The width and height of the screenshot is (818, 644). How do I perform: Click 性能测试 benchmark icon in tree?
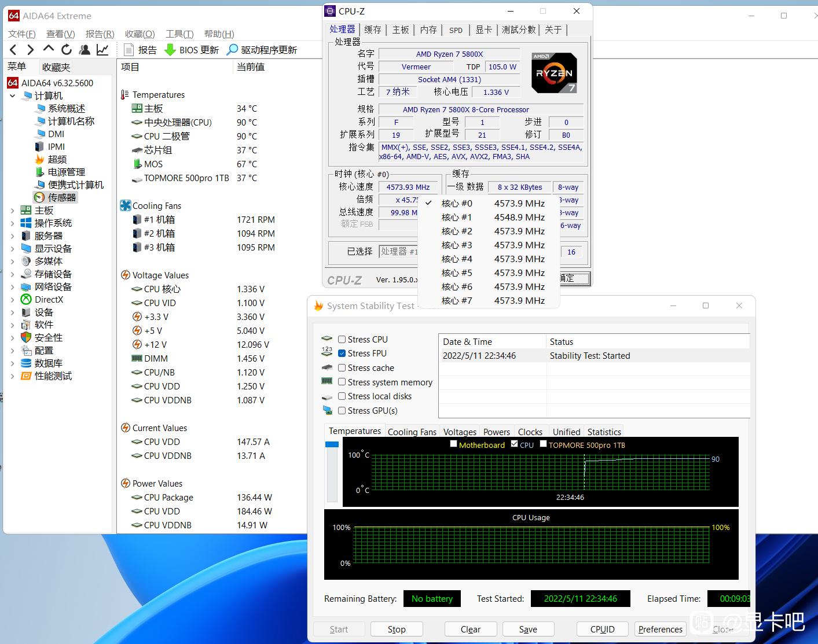pos(26,376)
